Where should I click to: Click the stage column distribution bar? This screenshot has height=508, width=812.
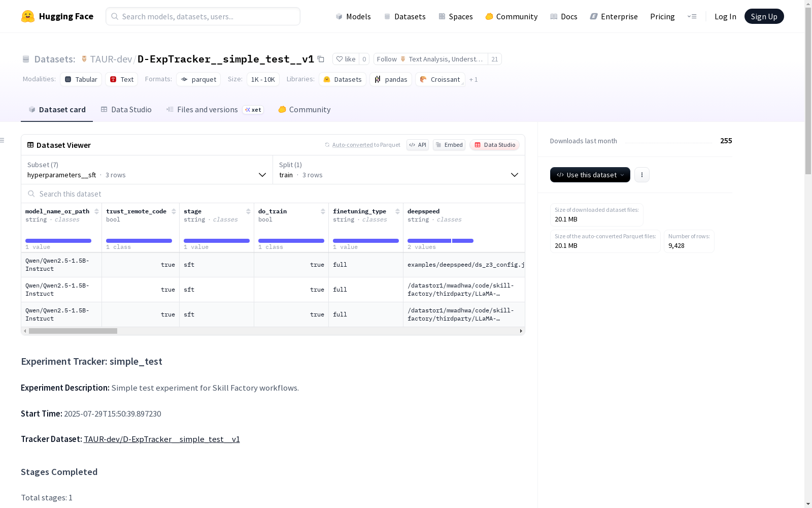click(x=217, y=241)
